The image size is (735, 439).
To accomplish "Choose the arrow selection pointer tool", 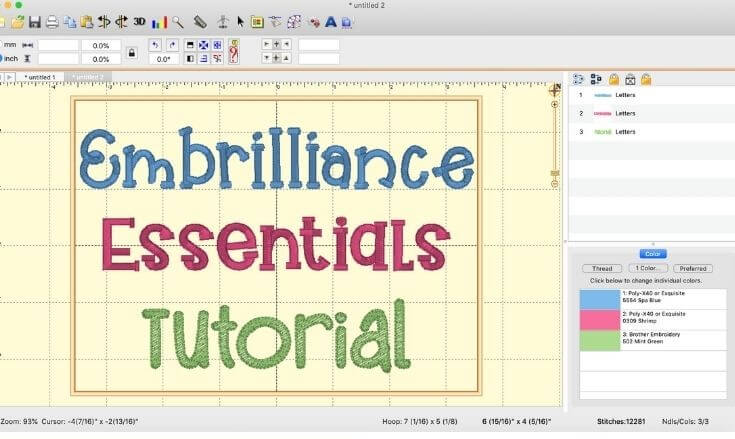I will click(x=240, y=22).
